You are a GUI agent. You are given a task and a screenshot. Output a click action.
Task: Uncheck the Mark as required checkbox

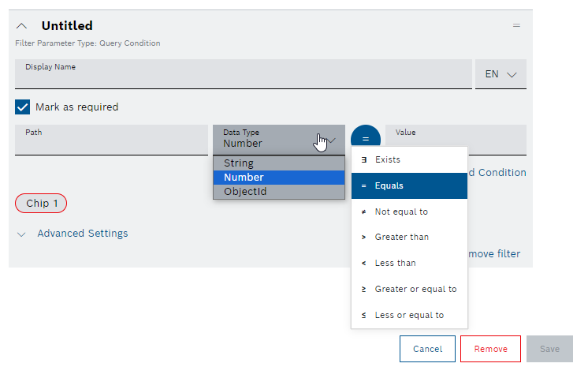click(23, 107)
